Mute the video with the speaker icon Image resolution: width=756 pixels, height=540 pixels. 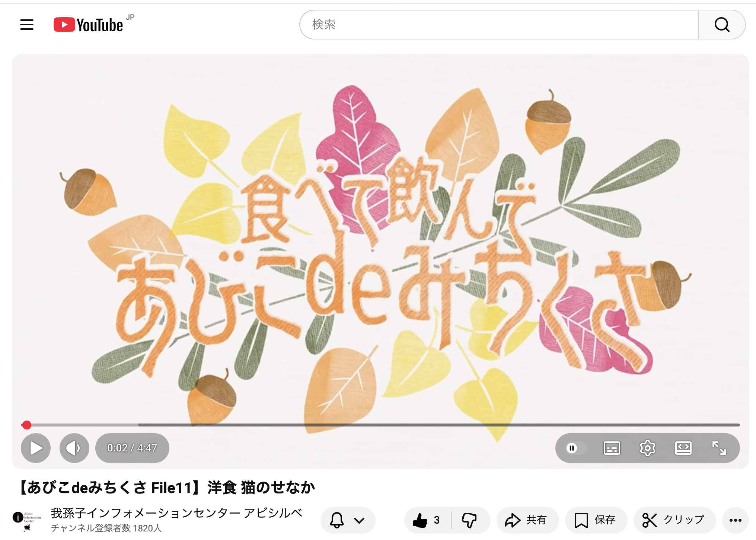(x=74, y=448)
